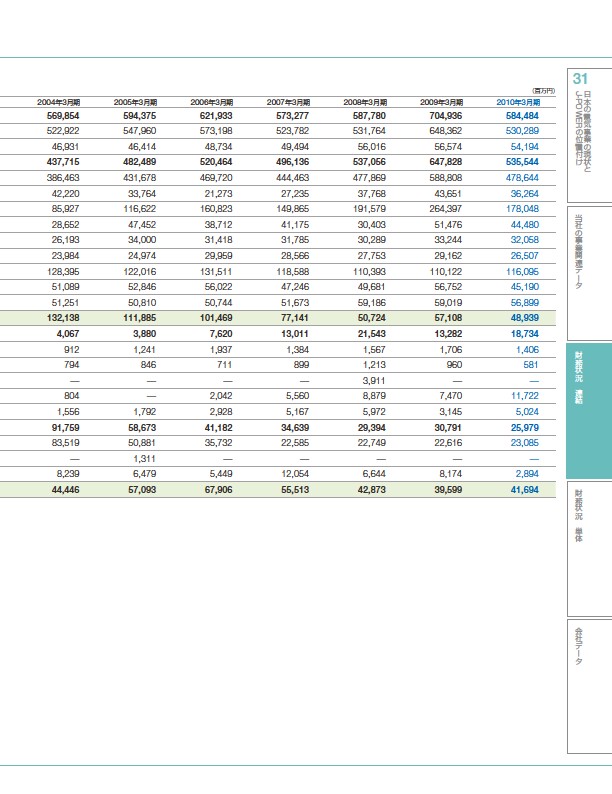The width and height of the screenshot is (612, 794).
Task: Select the value 46,414
Action: (142, 147)
